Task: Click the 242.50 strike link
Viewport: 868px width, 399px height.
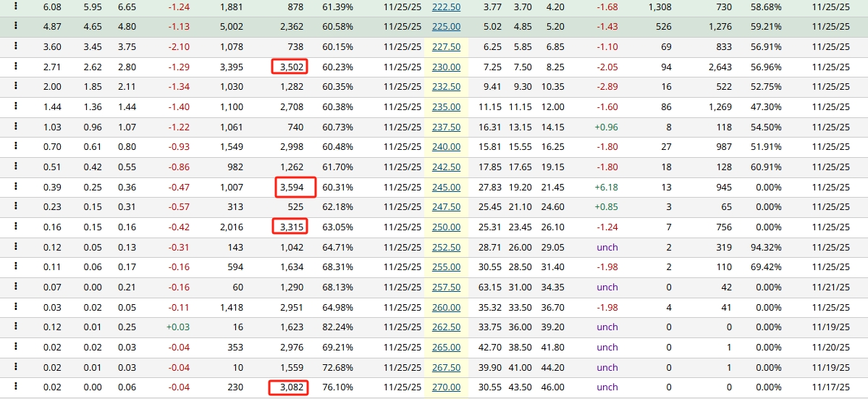Action: point(446,167)
